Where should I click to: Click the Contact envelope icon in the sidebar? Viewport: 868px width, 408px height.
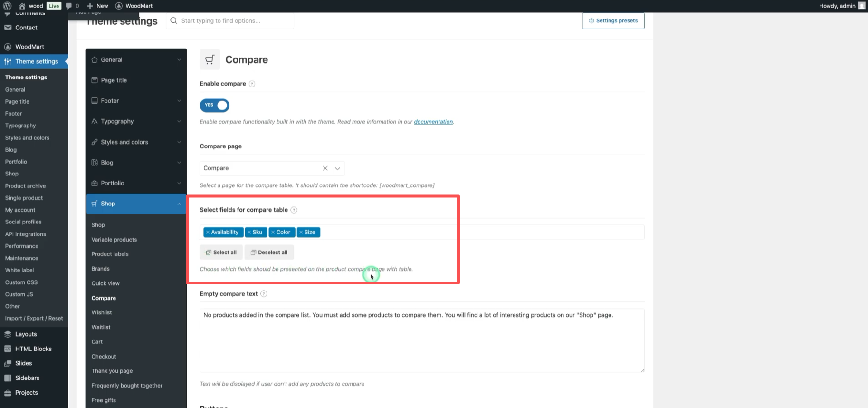tap(8, 28)
